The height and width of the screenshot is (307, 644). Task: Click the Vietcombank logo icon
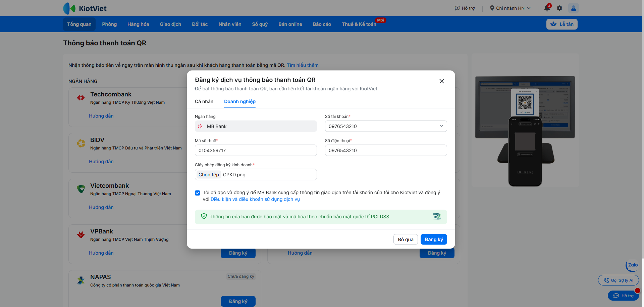coord(81,189)
